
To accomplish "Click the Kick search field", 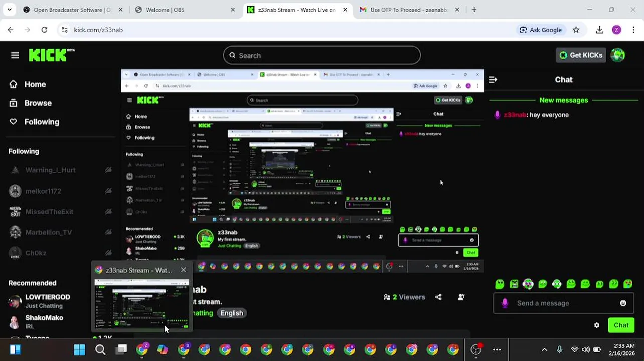I will [x=321, y=55].
